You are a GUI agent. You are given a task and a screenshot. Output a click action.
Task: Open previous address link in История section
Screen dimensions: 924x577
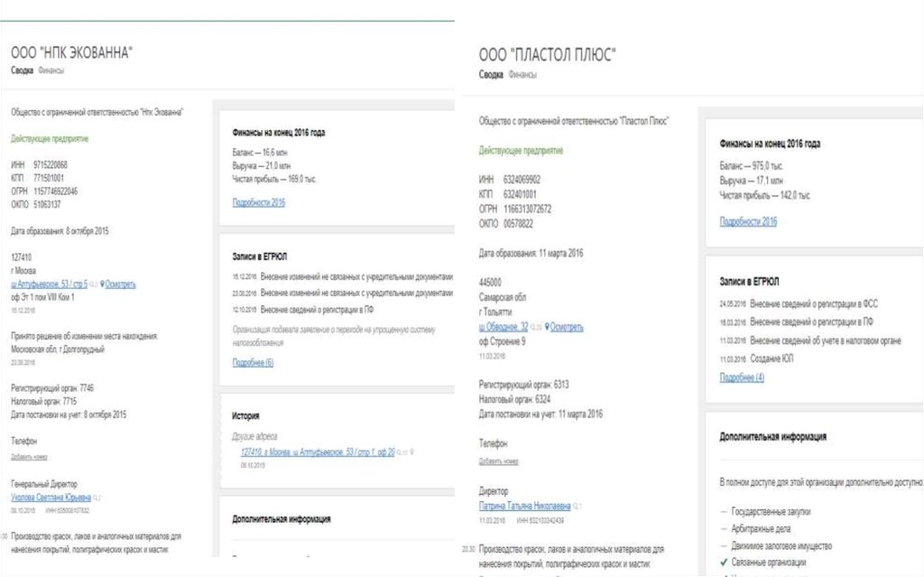click(x=318, y=452)
